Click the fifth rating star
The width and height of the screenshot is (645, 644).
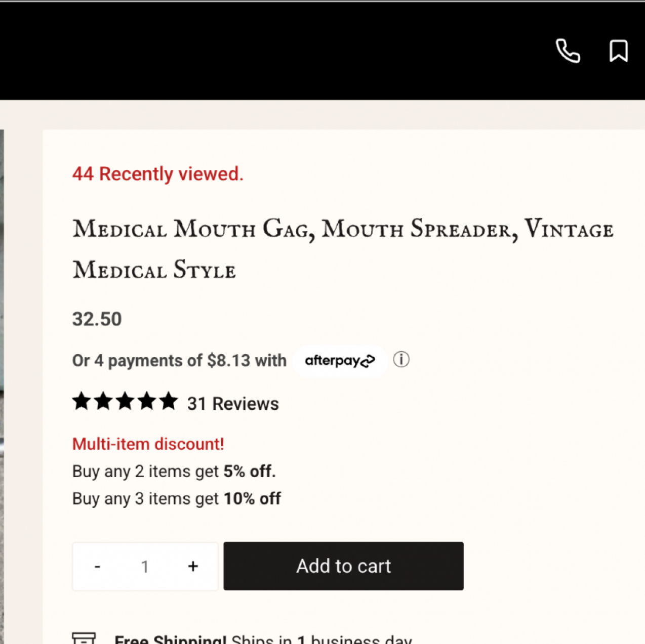tap(169, 401)
